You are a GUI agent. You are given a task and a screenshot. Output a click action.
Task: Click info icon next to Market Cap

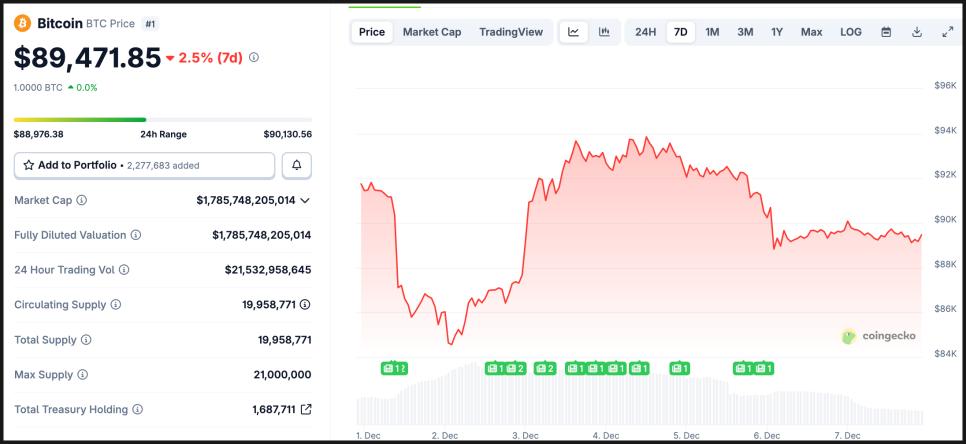coord(82,200)
